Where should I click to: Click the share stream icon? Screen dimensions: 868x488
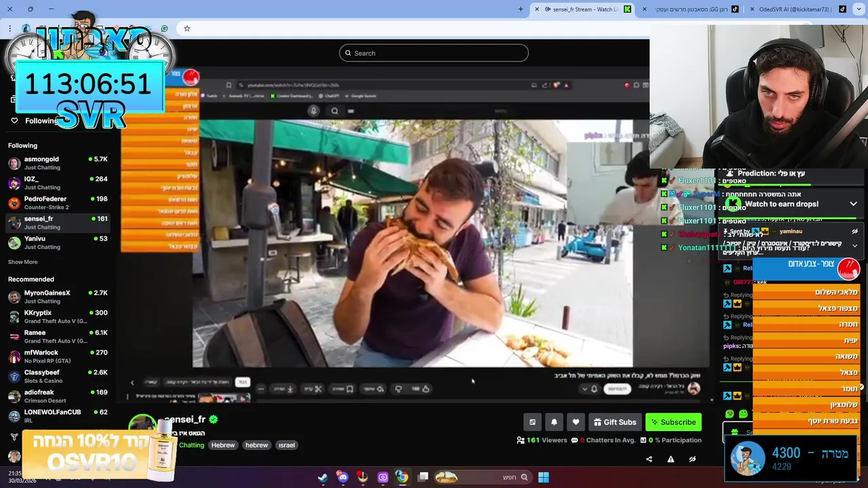649,459
